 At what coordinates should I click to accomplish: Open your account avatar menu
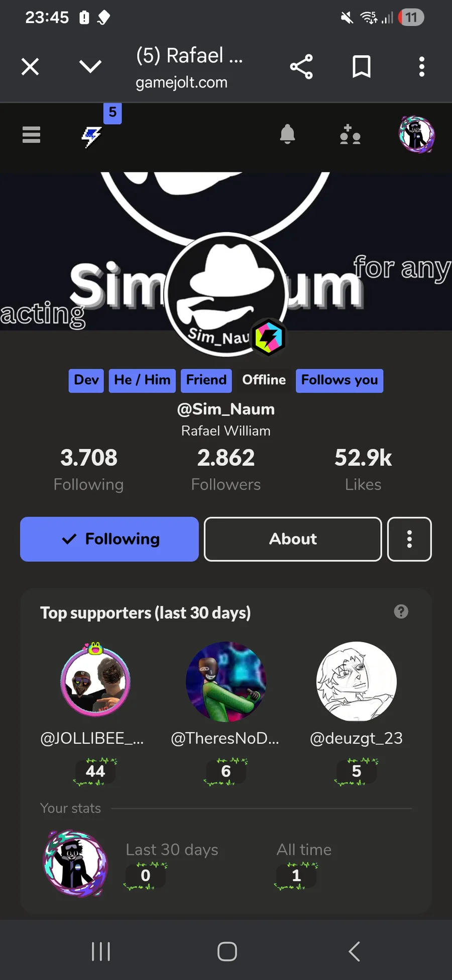[x=416, y=135]
